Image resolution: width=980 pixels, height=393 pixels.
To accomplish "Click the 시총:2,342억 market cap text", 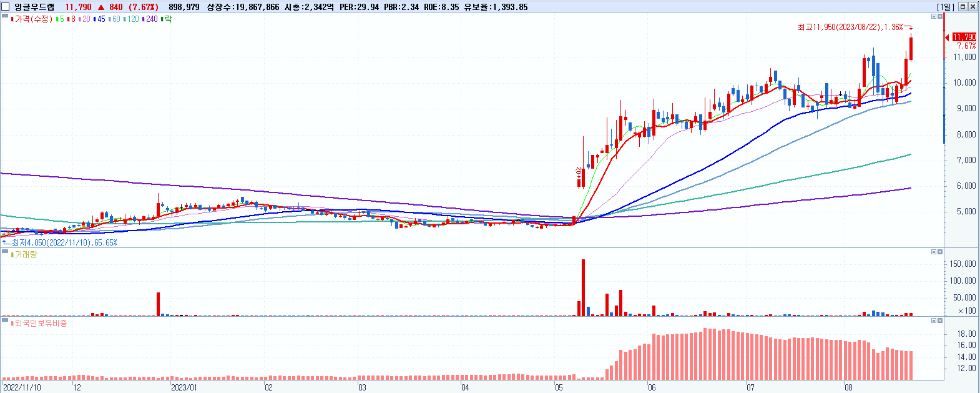I will pos(308,7).
